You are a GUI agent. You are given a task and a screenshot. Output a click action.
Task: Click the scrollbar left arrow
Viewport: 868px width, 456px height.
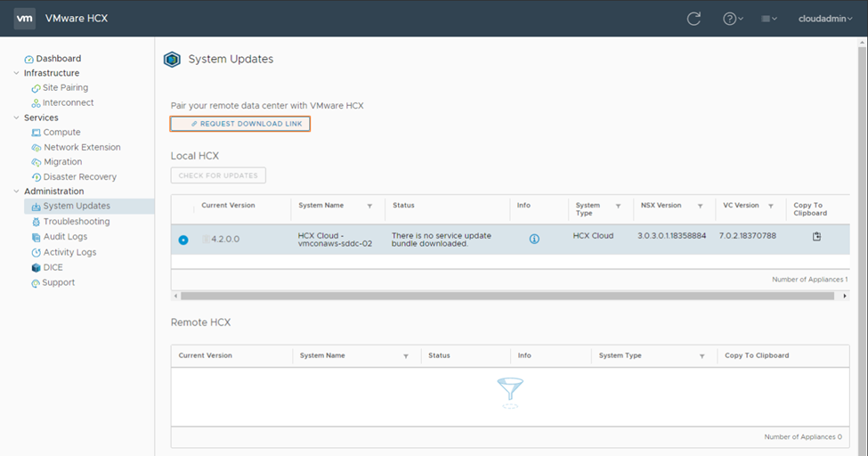tap(176, 296)
